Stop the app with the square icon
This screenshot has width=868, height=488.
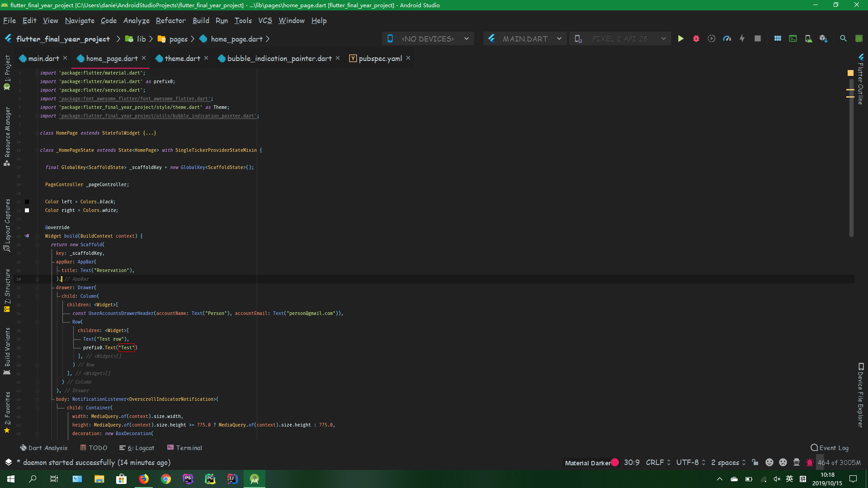coord(758,38)
